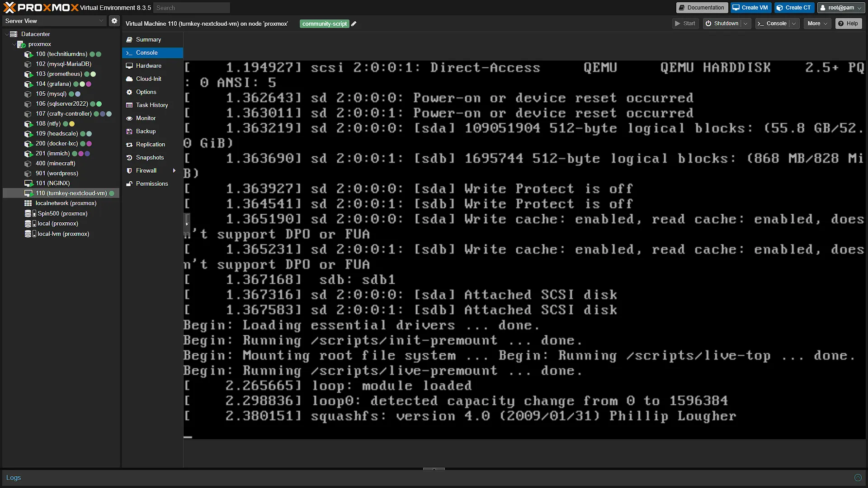Open the Snapshots section
Image resolution: width=868 pixels, height=488 pixels.
[152, 158]
